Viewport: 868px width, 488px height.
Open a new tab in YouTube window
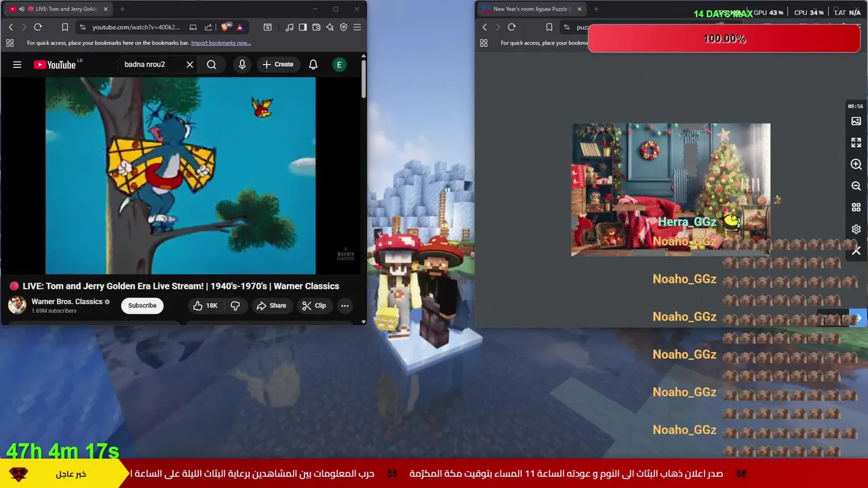pyautogui.click(x=122, y=9)
